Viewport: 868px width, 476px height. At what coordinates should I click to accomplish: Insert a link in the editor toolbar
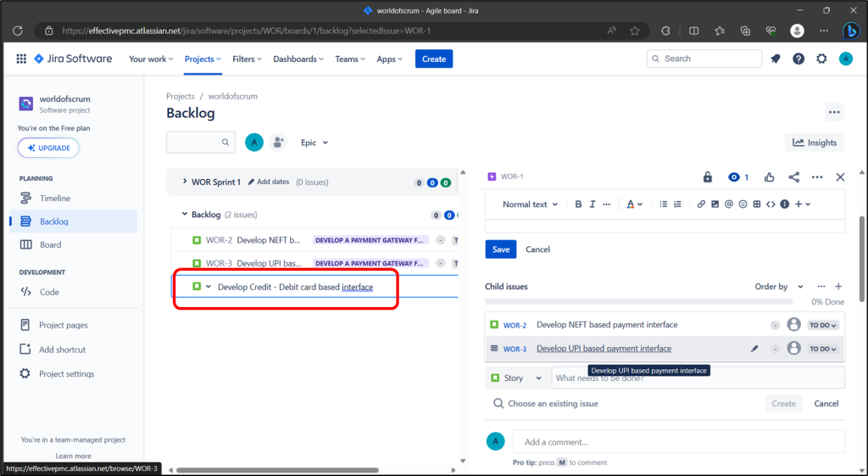[701, 204]
